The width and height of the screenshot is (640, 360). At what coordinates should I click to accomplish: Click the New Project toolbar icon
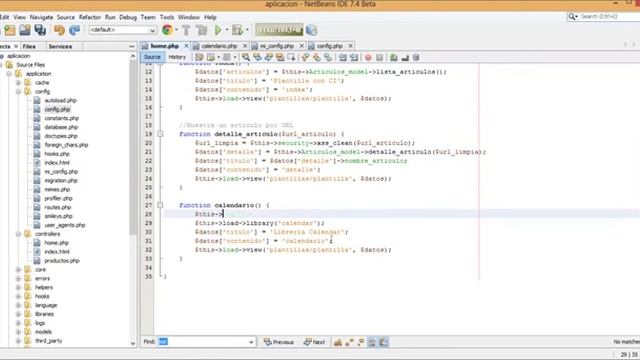click(x=10, y=30)
